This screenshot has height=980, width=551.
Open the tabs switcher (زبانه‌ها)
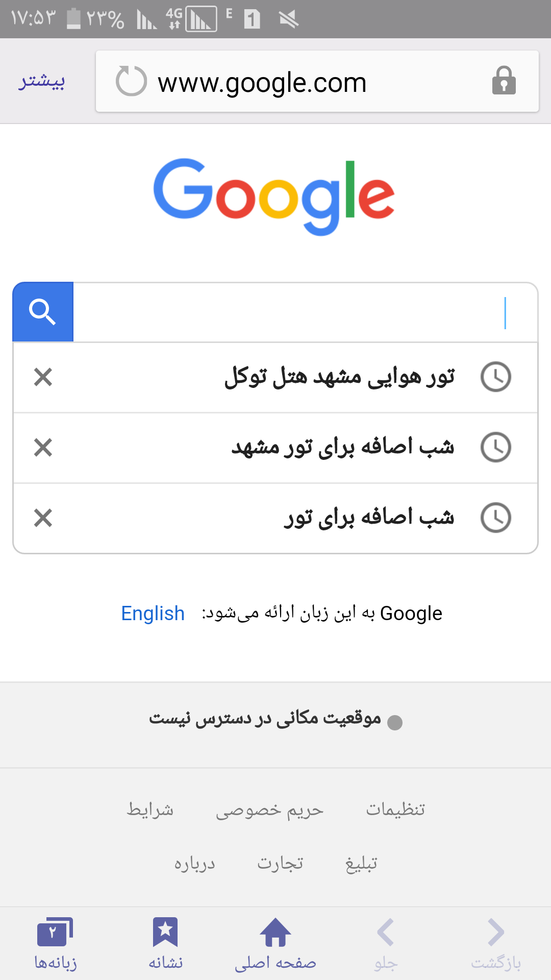(55, 942)
